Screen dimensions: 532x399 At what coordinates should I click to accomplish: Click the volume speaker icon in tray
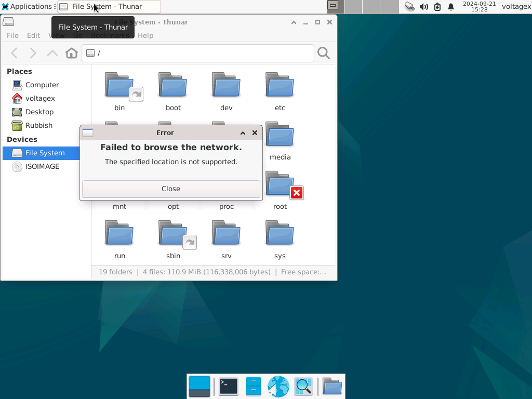tap(423, 7)
